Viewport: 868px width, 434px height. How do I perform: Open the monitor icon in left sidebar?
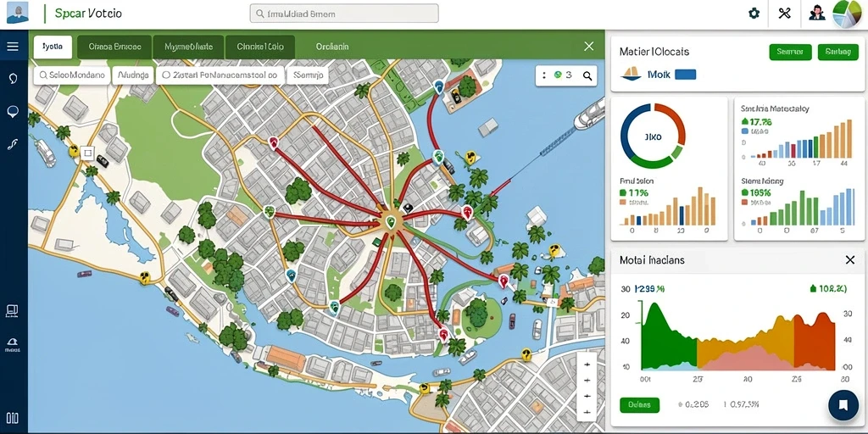[12, 311]
